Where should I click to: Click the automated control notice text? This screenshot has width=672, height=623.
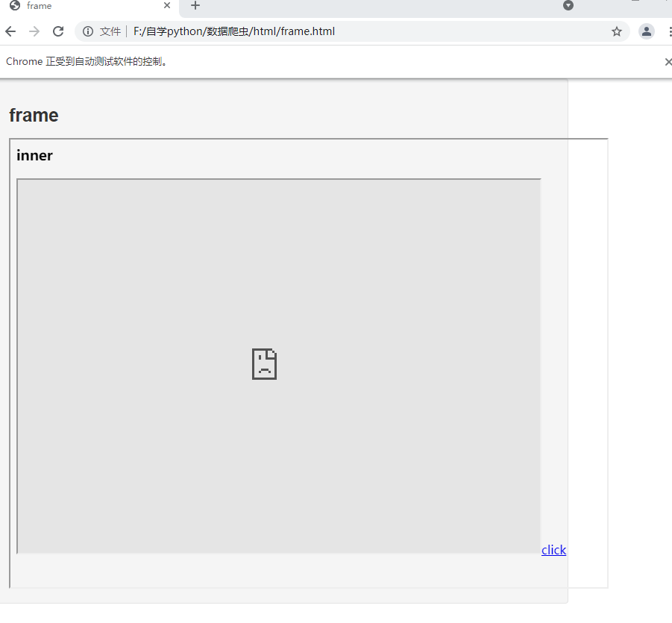(x=87, y=62)
